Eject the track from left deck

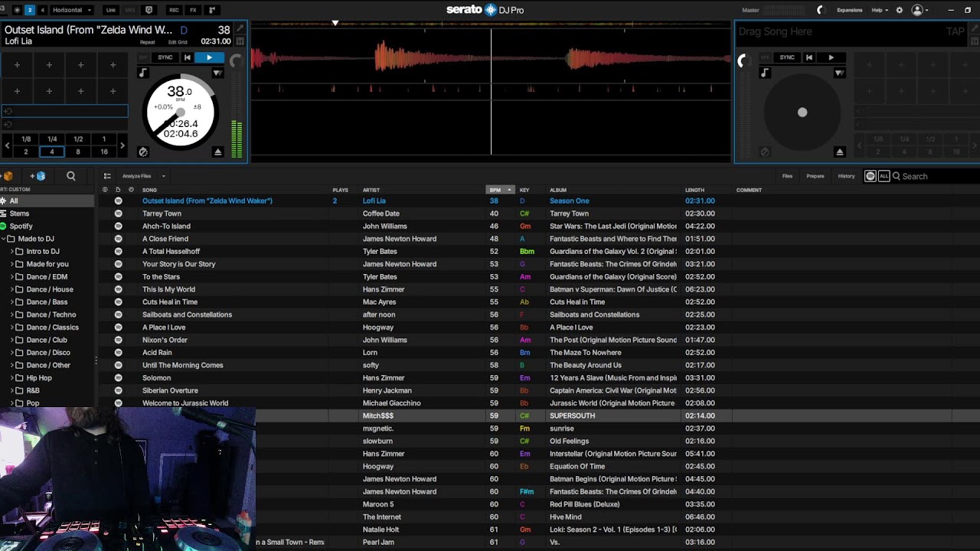(217, 152)
